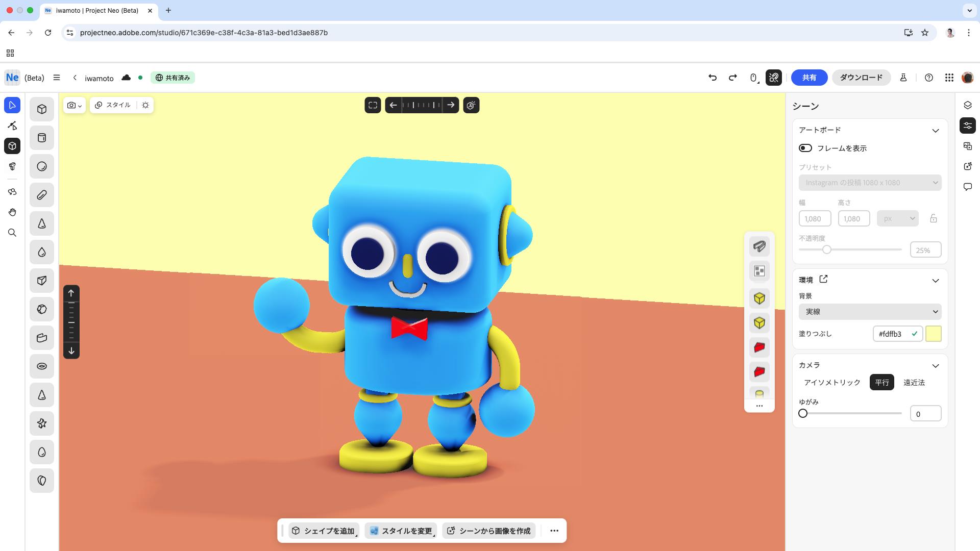This screenshot has height=551, width=980.
Task: Select the cube primitive shape tool
Action: click(x=41, y=109)
